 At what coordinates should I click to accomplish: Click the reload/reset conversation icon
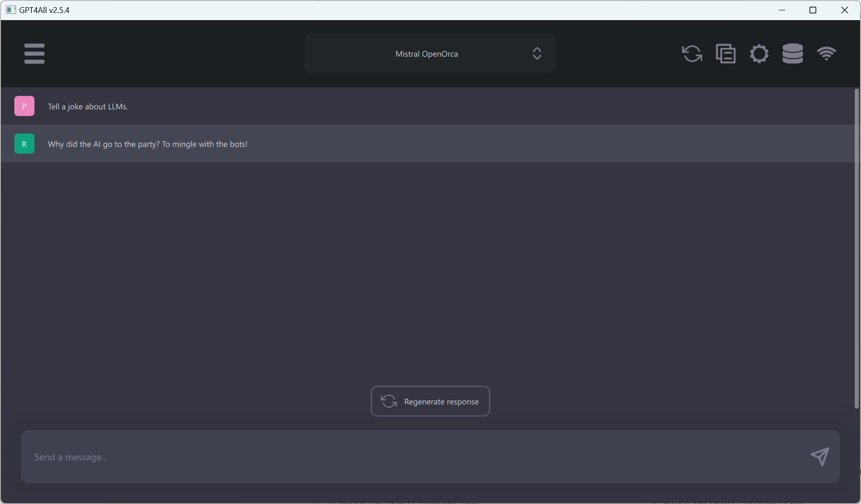(692, 54)
